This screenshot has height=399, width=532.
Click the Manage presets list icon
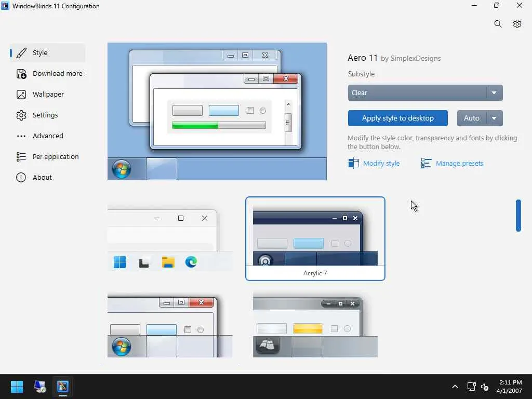point(426,163)
